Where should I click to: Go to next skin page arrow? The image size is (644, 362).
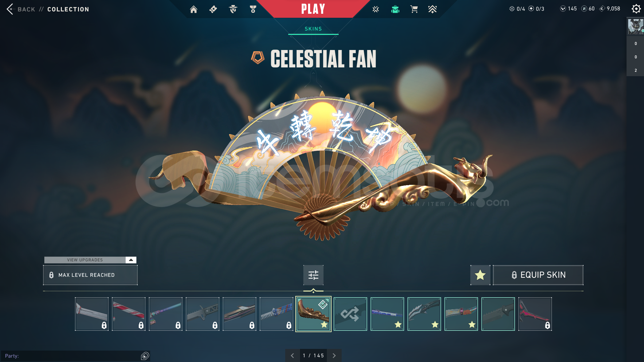pyautogui.click(x=334, y=356)
